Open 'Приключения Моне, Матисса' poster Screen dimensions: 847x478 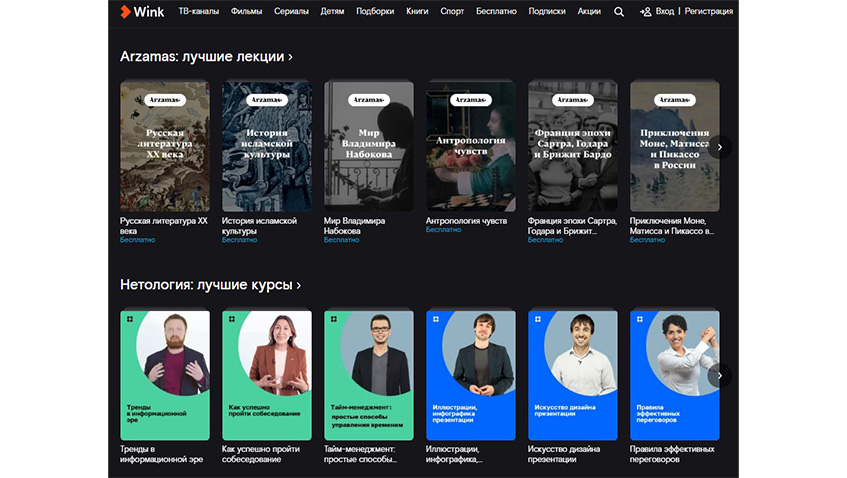click(x=675, y=146)
